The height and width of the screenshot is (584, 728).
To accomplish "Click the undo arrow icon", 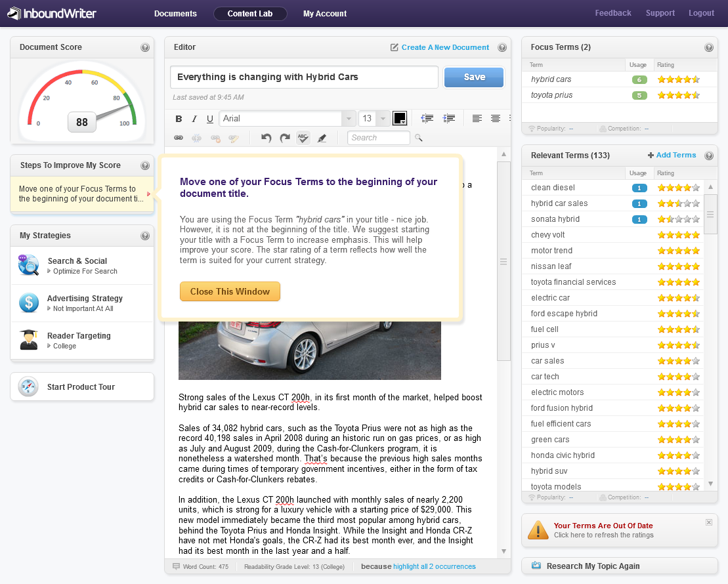I will [266, 138].
